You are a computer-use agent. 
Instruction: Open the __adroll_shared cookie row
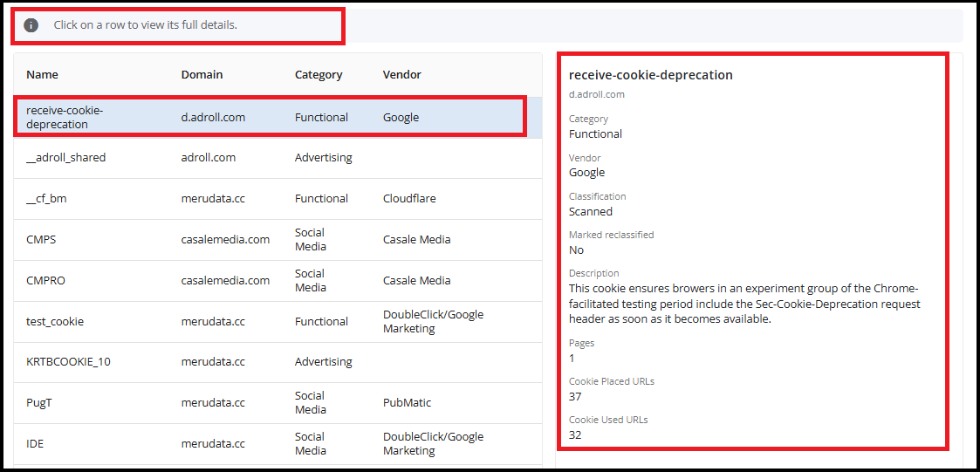(278, 158)
